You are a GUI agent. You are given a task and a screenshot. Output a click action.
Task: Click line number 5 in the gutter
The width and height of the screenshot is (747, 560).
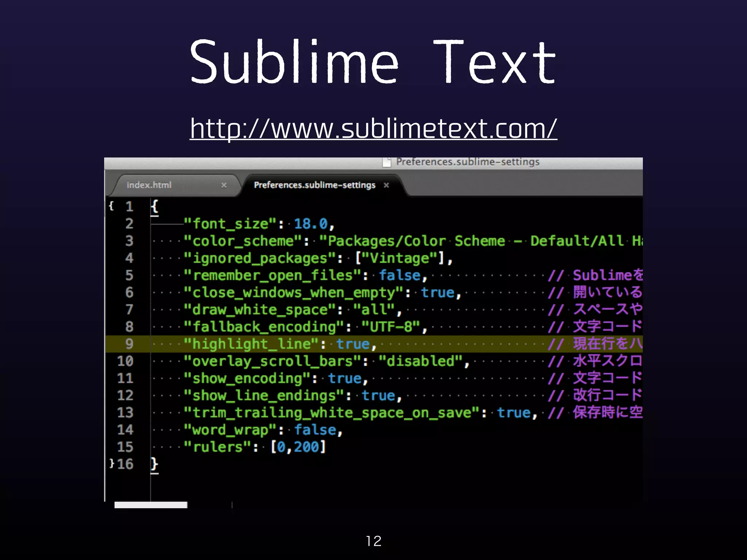(129, 275)
